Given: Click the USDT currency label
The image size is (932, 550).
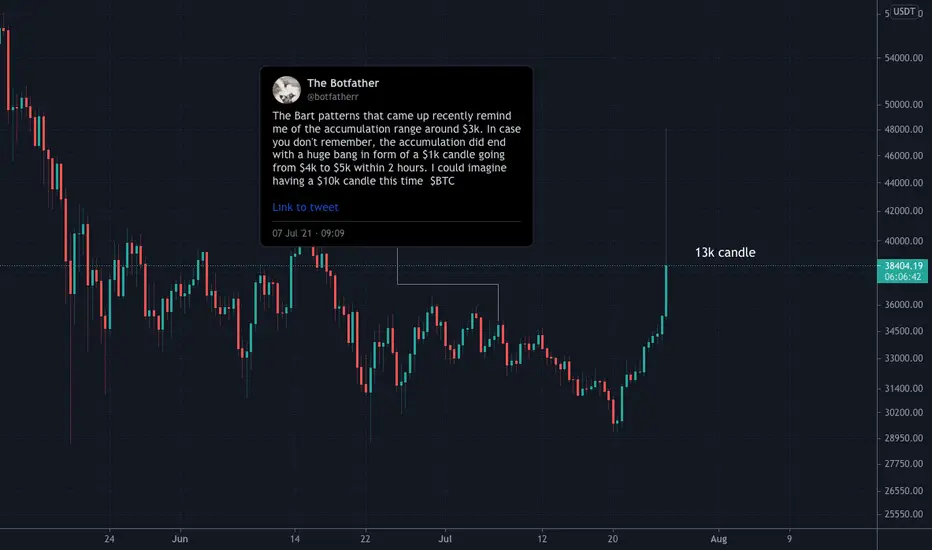Looking at the screenshot, I should click(x=904, y=11).
